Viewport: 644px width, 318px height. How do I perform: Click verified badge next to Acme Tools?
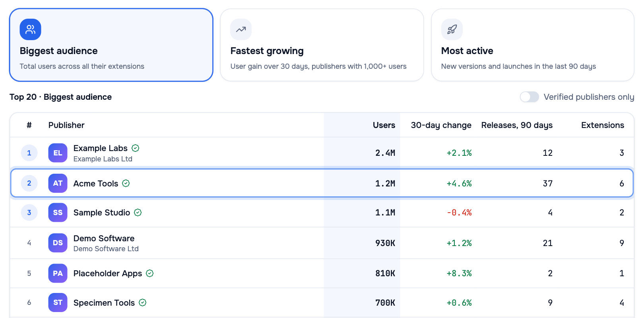(x=126, y=183)
